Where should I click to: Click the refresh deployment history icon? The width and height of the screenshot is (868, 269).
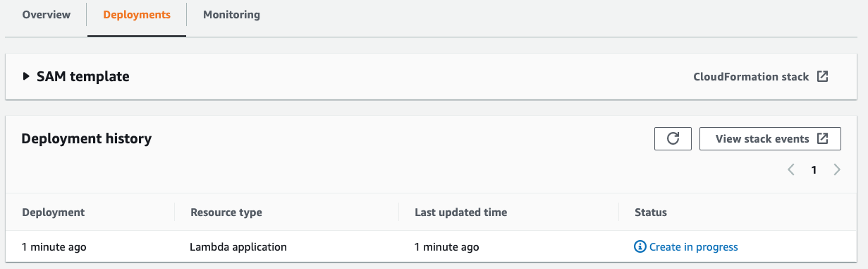click(x=673, y=139)
